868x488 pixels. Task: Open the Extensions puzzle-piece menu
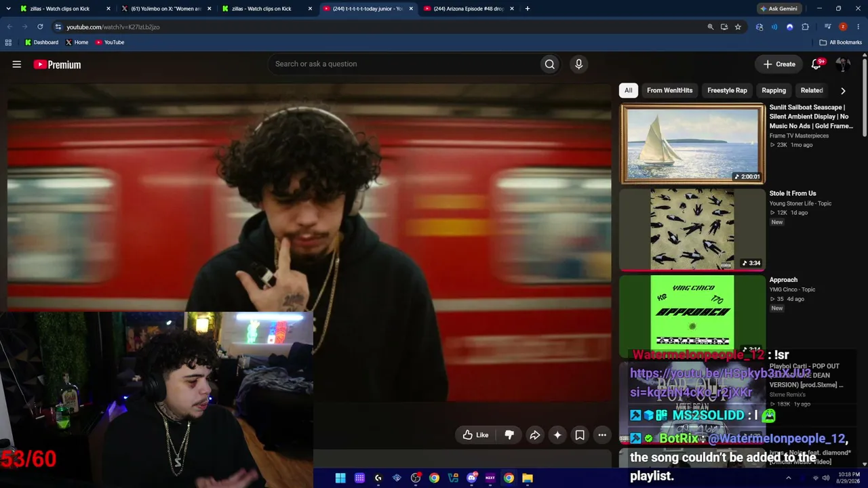[x=805, y=27]
